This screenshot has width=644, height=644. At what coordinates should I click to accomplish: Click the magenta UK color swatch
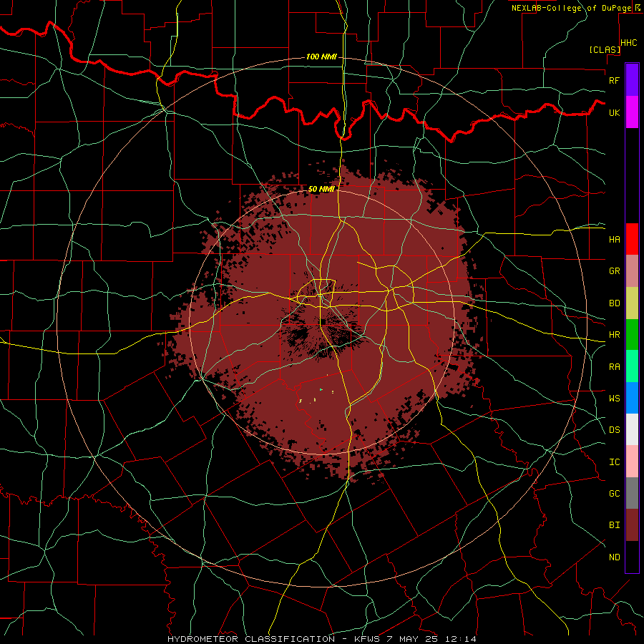[632, 112]
